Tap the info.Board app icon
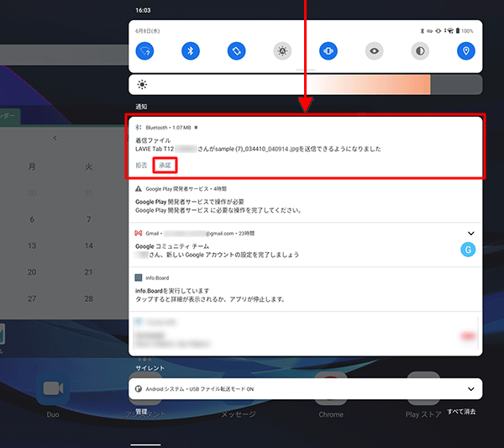Image resolution: width=504 pixels, height=448 pixels. [139, 277]
